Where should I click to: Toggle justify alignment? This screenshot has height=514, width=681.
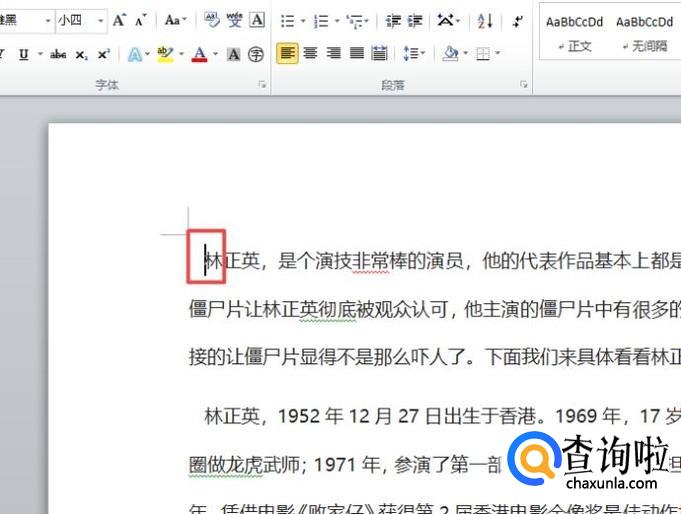pos(357,53)
